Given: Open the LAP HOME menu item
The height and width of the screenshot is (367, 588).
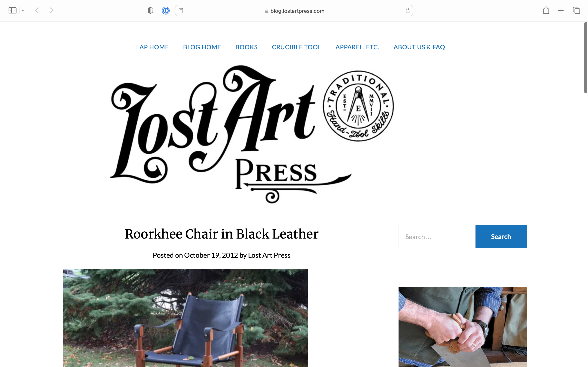Looking at the screenshot, I should [x=152, y=47].
